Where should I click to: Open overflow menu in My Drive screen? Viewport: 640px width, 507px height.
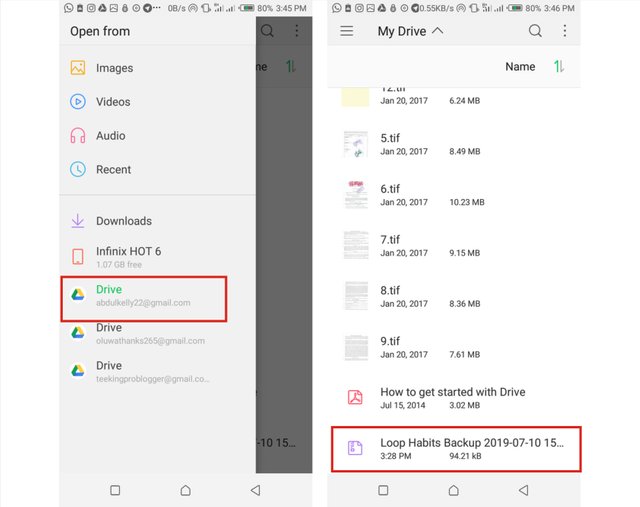[x=564, y=31]
